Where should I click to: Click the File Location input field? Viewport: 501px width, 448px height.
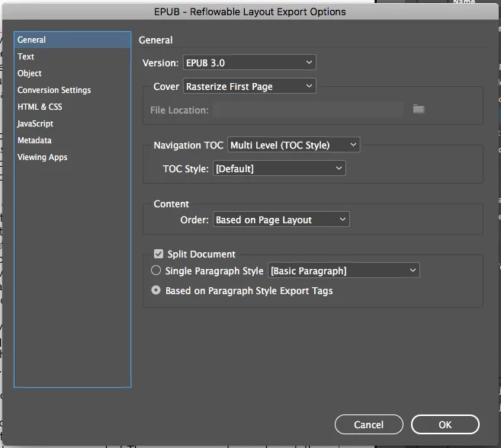308,110
